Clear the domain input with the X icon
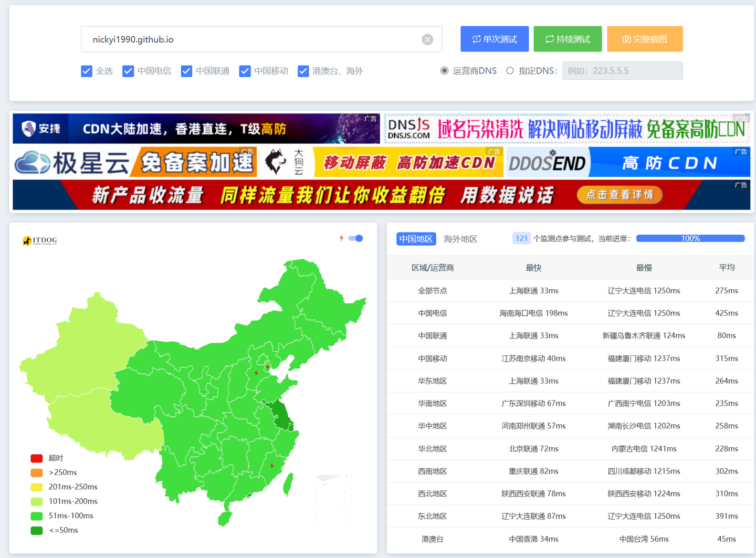Image resolution: width=756 pixels, height=558 pixels. tap(428, 39)
